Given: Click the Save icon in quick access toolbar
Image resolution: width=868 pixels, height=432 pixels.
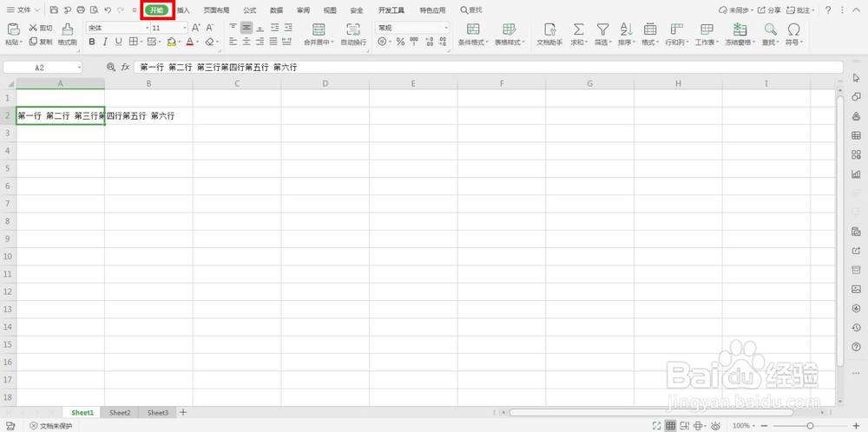Looking at the screenshot, I should coord(54,10).
